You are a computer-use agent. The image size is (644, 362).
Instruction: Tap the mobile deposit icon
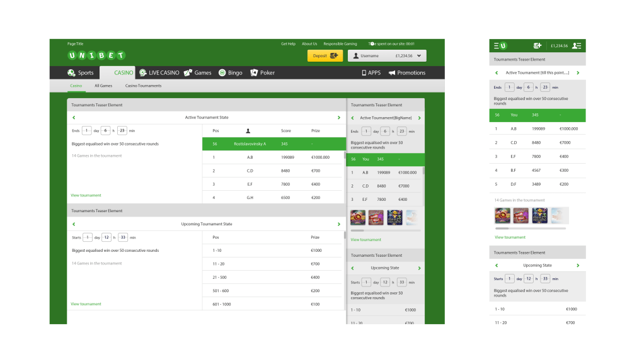tap(537, 46)
